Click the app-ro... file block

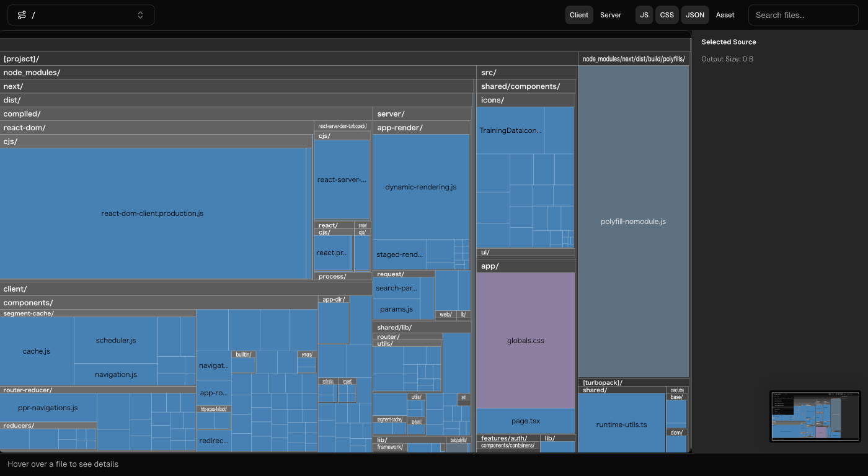point(214,393)
